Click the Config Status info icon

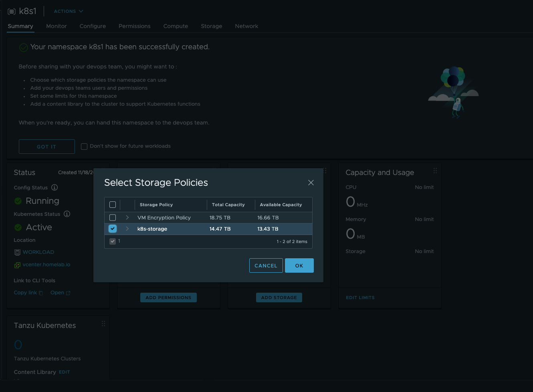55,187
